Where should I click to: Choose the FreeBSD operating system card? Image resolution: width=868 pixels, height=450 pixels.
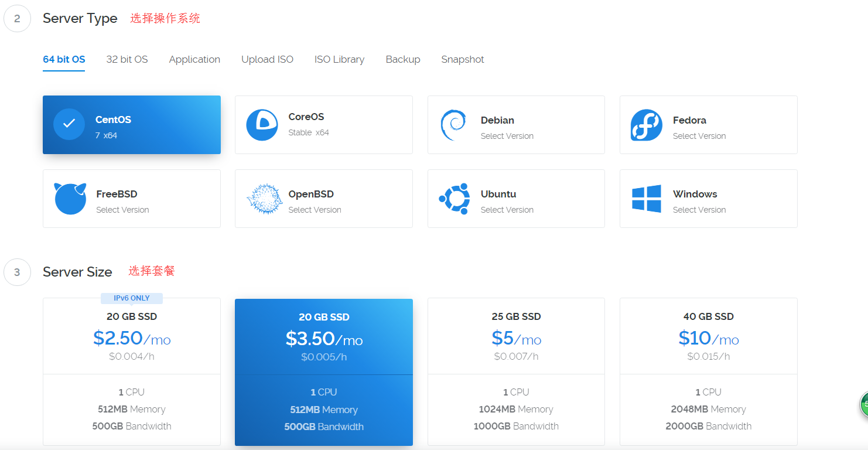[x=132, y=199]
